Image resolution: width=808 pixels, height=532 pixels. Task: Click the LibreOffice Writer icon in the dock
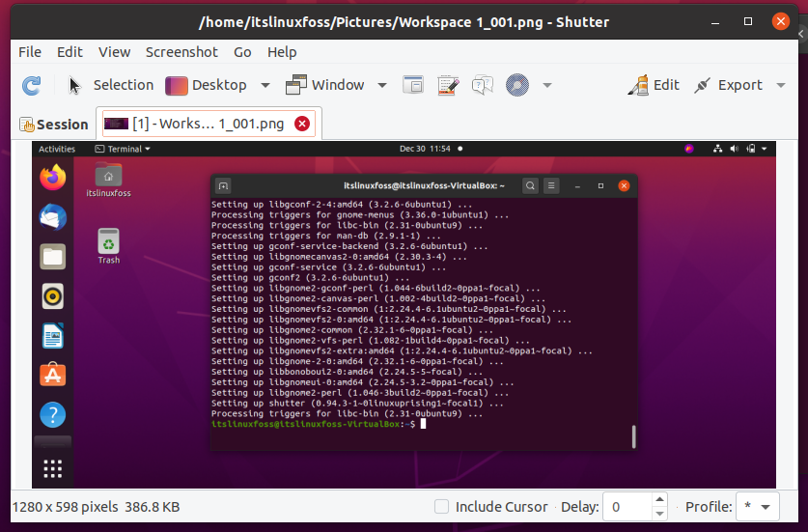pos(52,336)
